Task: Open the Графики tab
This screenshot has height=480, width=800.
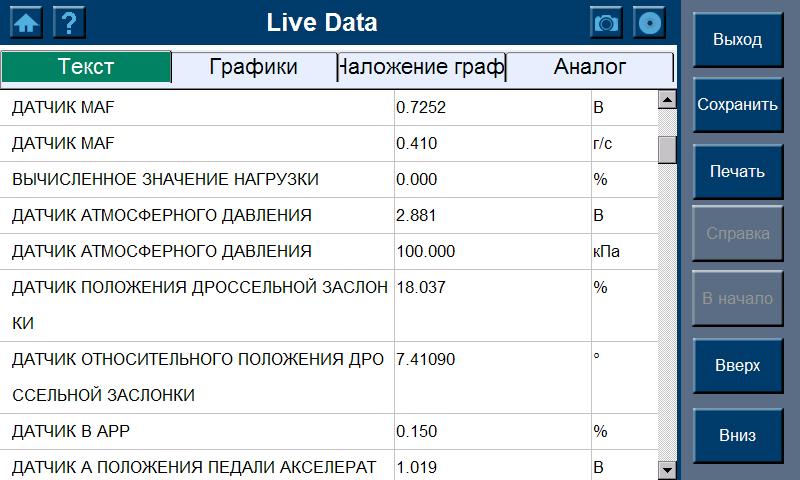Action: coord(254,67)
